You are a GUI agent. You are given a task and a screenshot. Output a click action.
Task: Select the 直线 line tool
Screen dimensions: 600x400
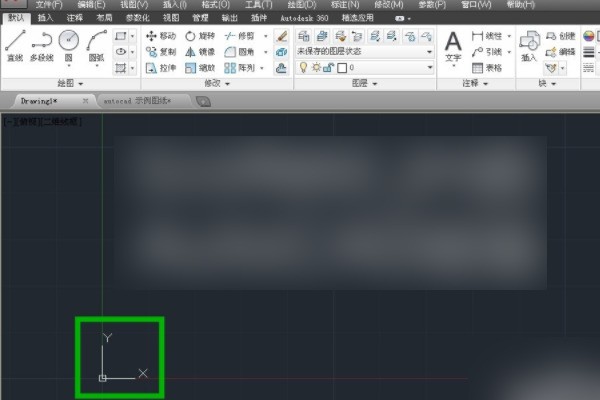(15, 46)
